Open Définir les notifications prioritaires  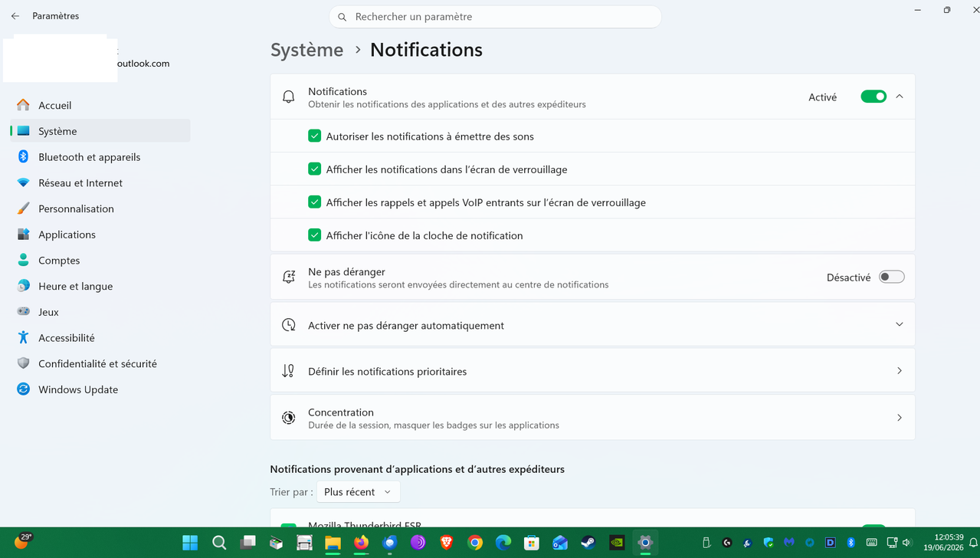coord(592,371)
